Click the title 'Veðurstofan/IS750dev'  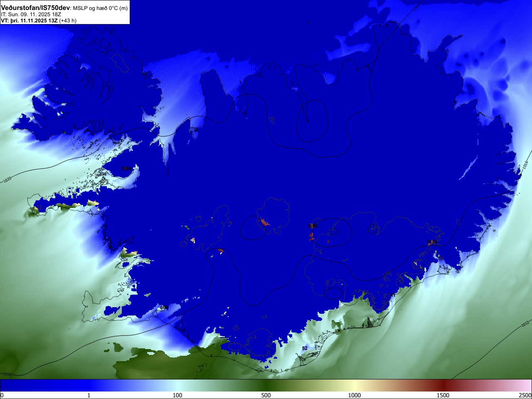[35, 8]
